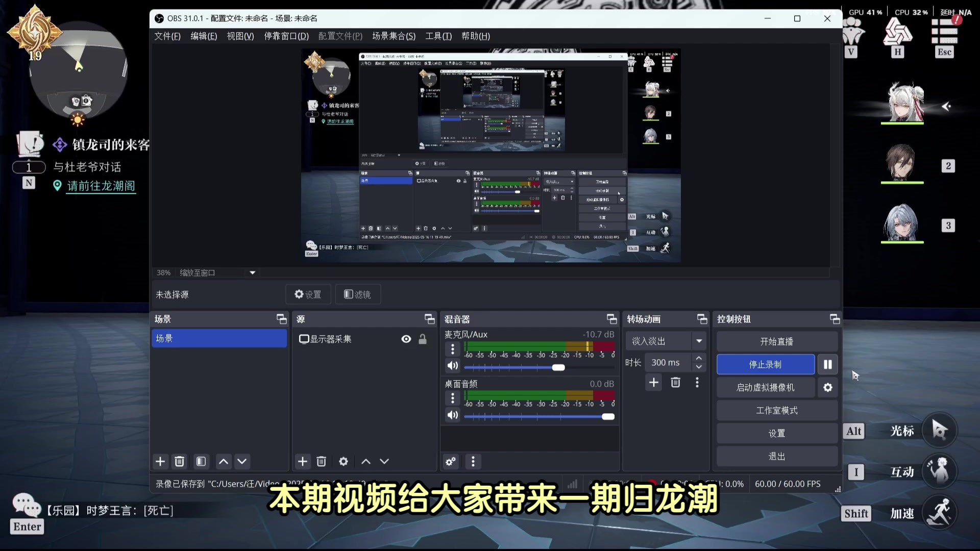Click game chat bubble icon

pyautogui.click(x=27, y=505)
